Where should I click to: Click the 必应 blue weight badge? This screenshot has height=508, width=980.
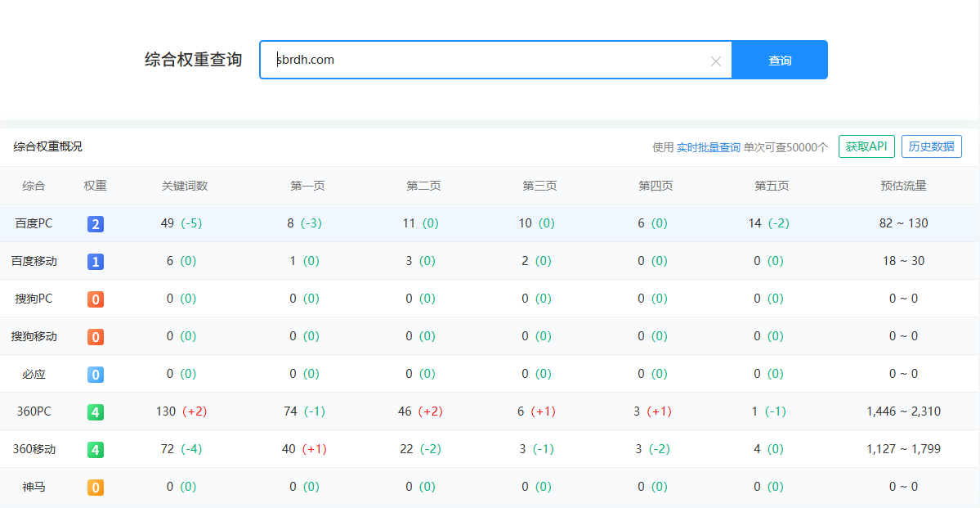(x=96, y=375)
